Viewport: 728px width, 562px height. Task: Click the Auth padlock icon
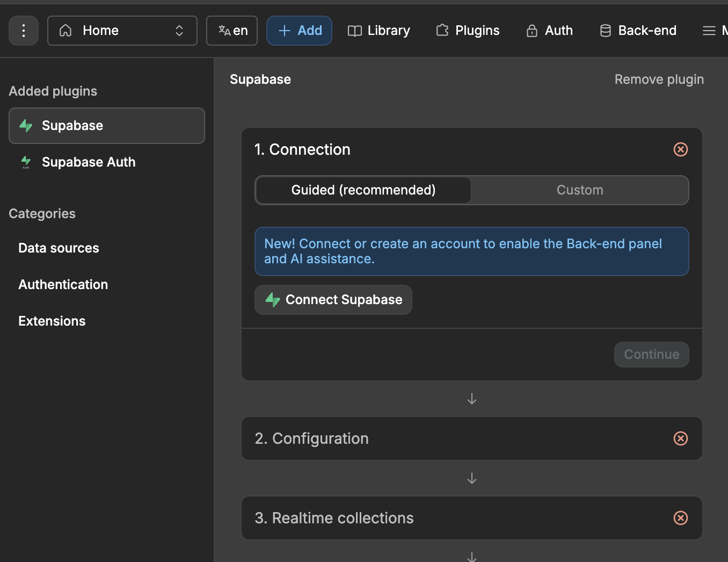(532, 31)
